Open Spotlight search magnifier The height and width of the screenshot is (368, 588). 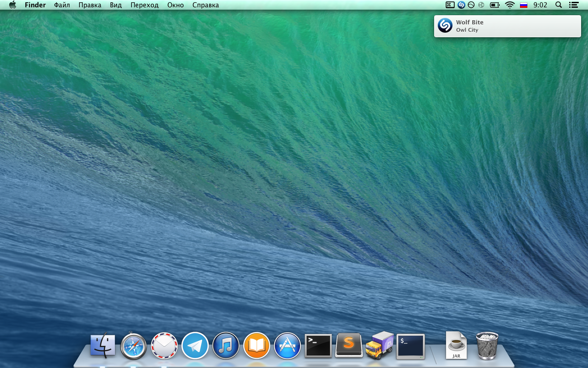pos(559,5)
